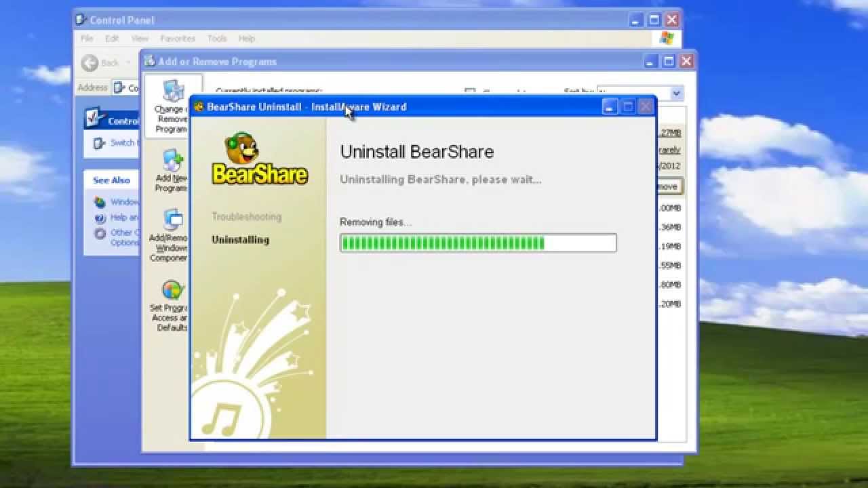This screenshot has height=488, width=868.
Task: Open the Tools menu in Control Panel
Action: [x=217, y=39]
